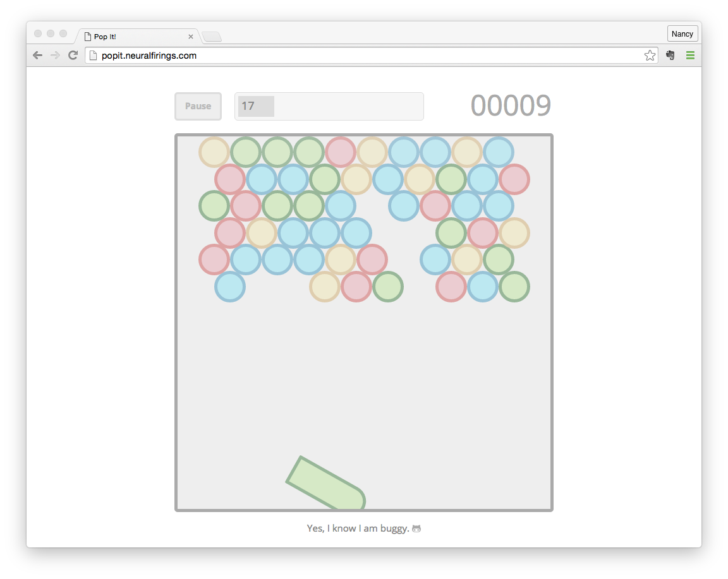728x579 pixels.
Task: Click the 00009 score display
Action: coord(511,105)
